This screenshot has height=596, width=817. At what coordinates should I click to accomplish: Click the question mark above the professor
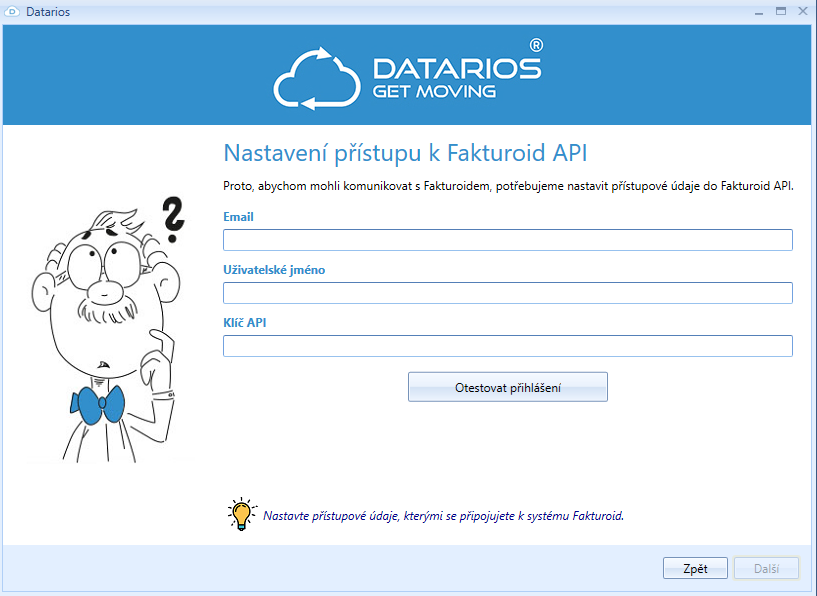[x=174, y=220]
